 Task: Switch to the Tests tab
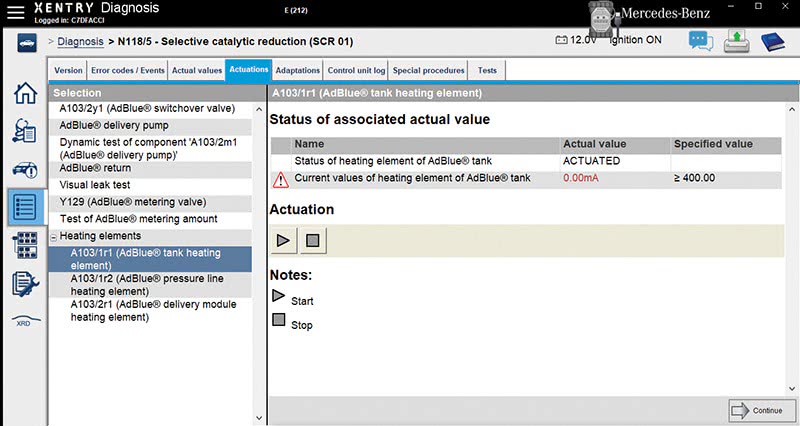pos(487,70)
